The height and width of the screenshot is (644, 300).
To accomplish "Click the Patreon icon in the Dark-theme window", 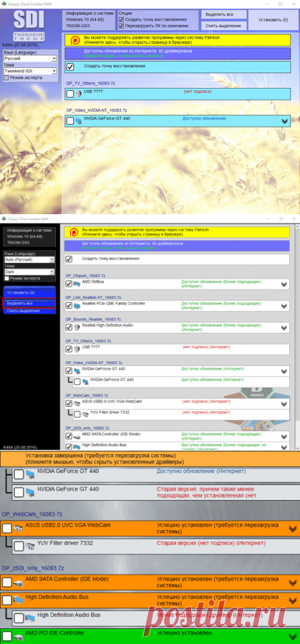I will point(72,232).
